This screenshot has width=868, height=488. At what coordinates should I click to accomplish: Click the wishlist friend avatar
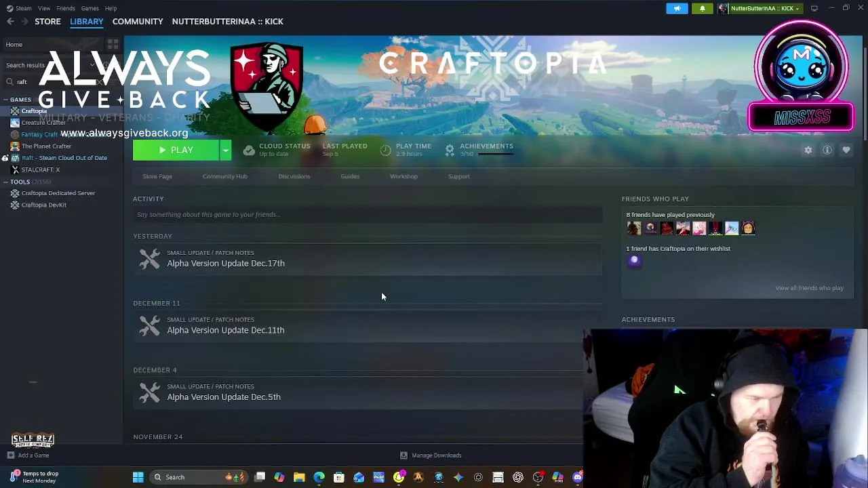coord(634,262)
